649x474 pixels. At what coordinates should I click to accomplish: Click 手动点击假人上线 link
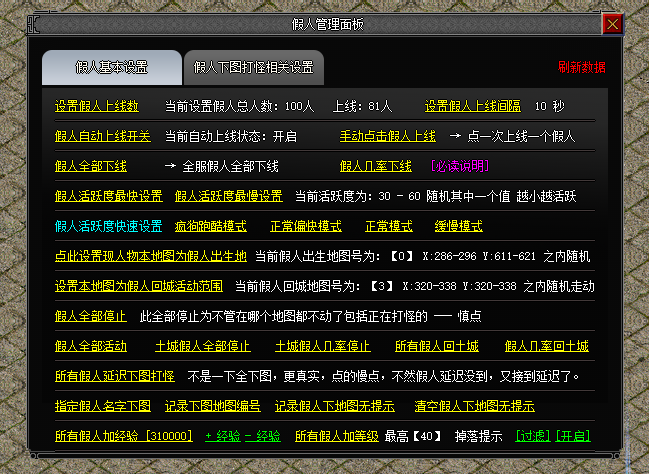pyautogui.click(x=388, y=136)
